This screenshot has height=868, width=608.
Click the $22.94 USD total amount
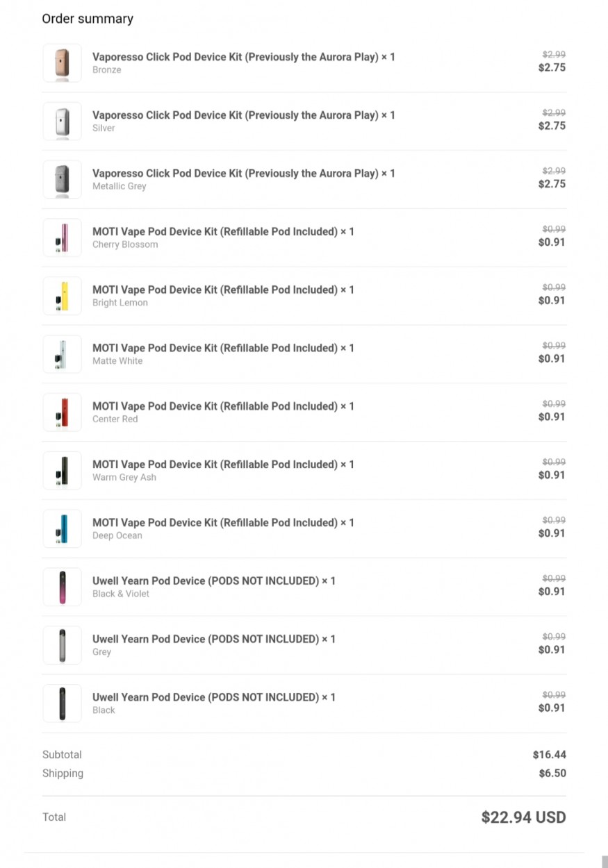[x=523, y=817]
